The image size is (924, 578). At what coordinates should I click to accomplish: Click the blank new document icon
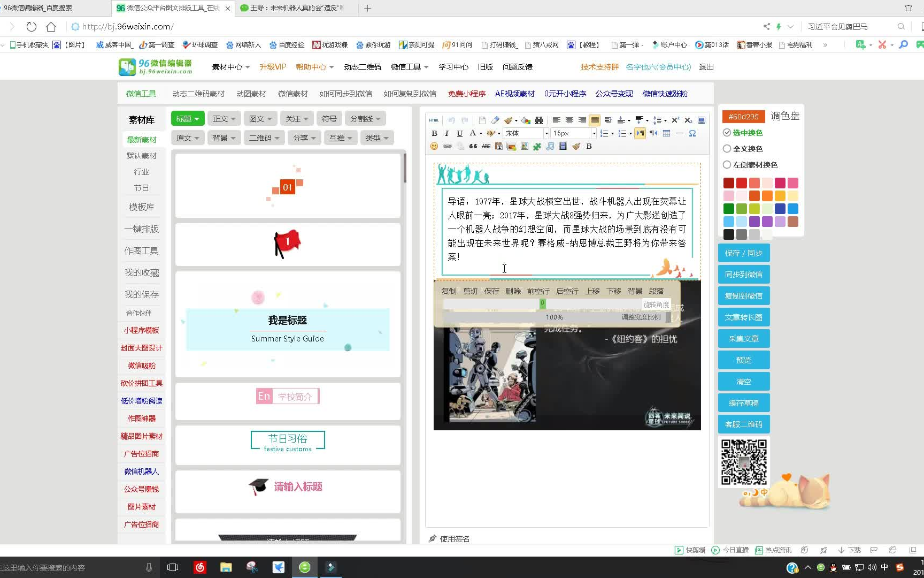(482, 120)
